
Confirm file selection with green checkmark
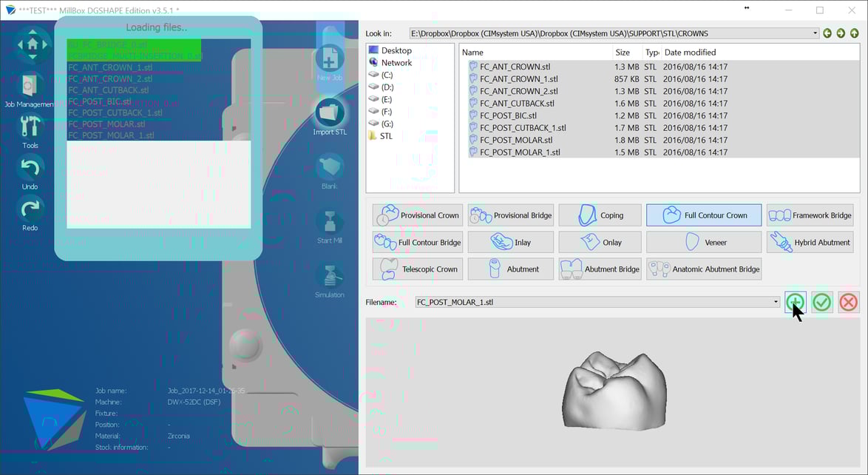pos(821,302)
